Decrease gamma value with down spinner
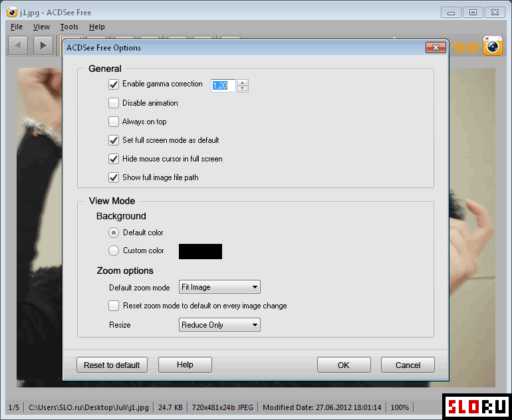Image resolution: width=512 pixels, height=420 pixels. (242, 88)
